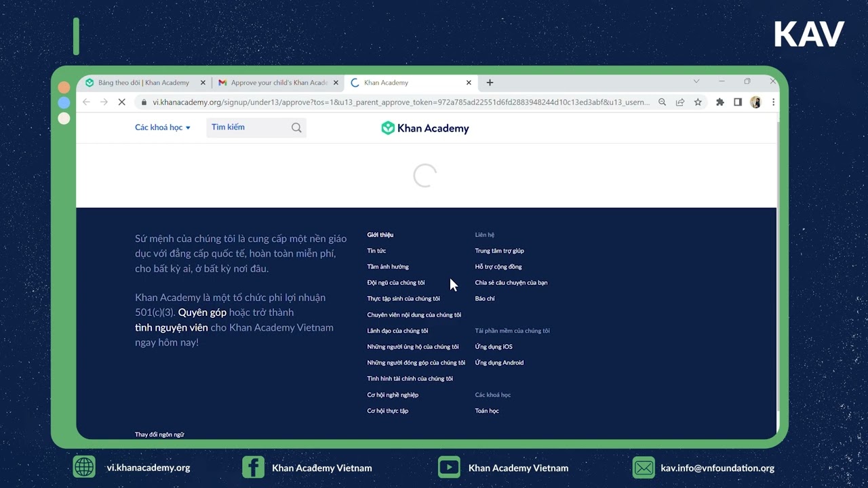Close the active Khan Academy tab
The image size is (868, 488).
click(x=469, y=83)
